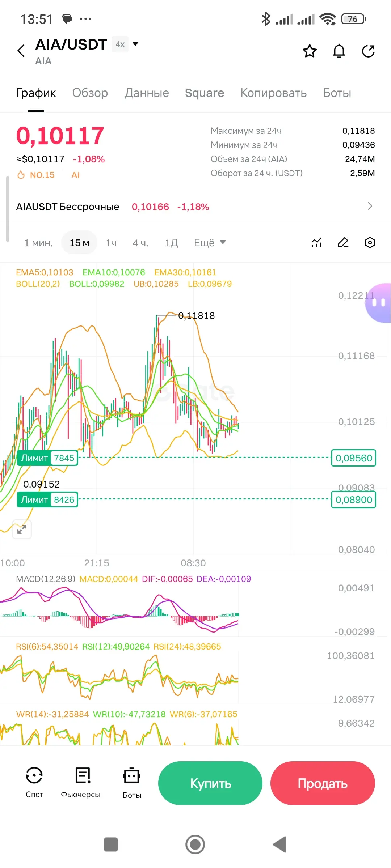The height and width of the screenshot is (868, 391).
Task: Expand perpetual row chevron arrow
Action: pos(370,206)
